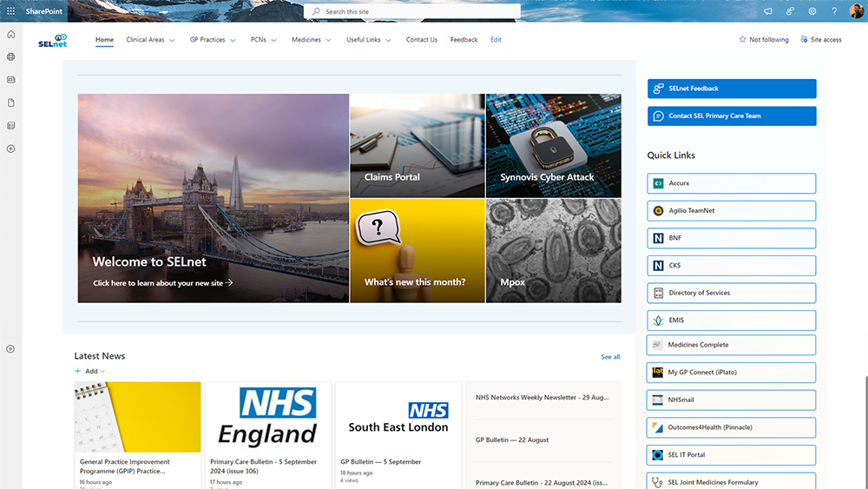Click the BNF quick link icon
The image size is (868, 489).
click(x=658, y=238)
